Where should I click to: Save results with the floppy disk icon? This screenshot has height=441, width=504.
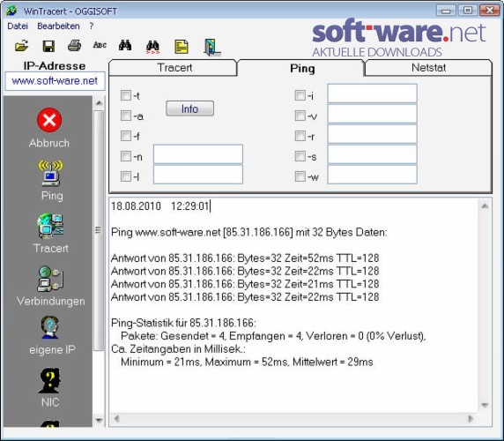coord(48,46)
